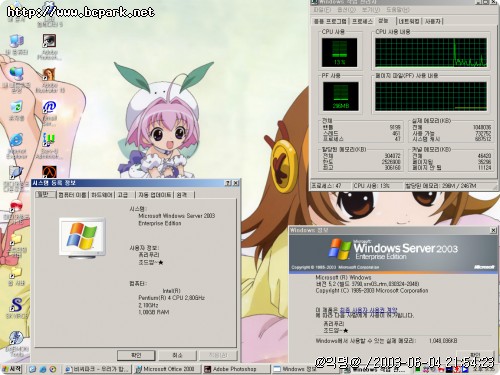Click the CPU usage gauge in Task Manager
The width and height of the screenshot is (500, 375).
pyautogui.click(x=339, y=53)
